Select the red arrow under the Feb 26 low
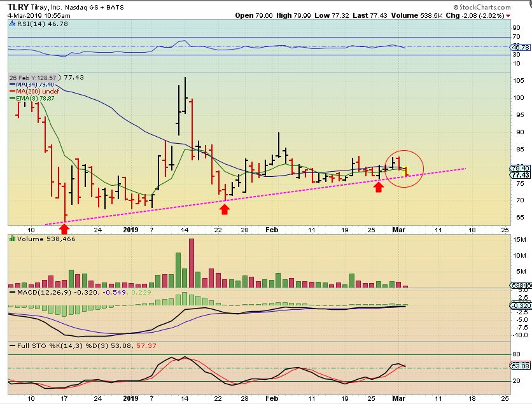This screenshot has height=404, width=532. click(x=379, y=187)
